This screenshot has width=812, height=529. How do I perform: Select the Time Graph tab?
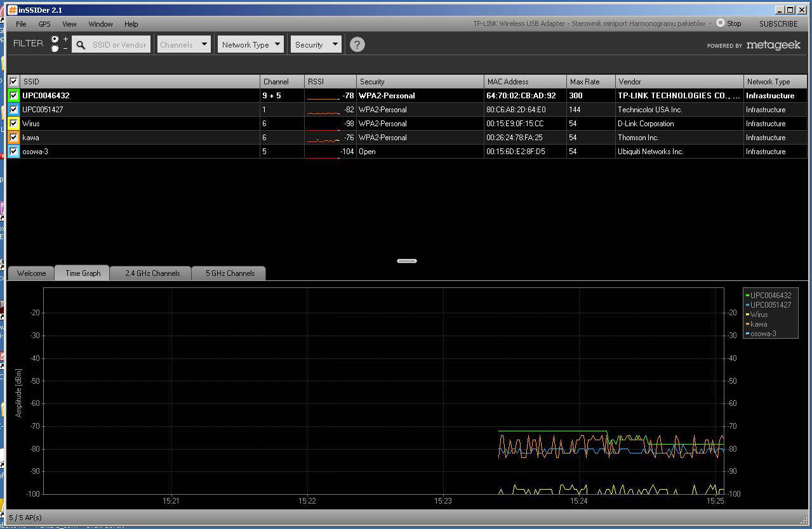(83, 273)
